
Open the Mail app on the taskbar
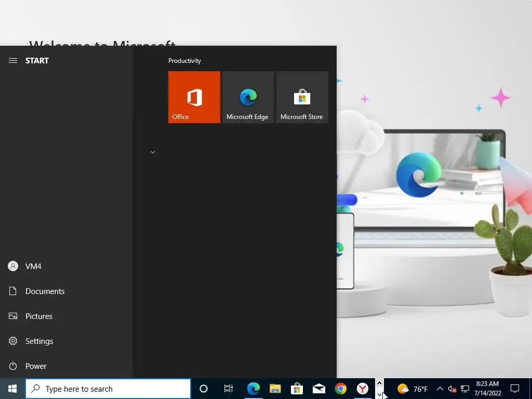[319, 389]
